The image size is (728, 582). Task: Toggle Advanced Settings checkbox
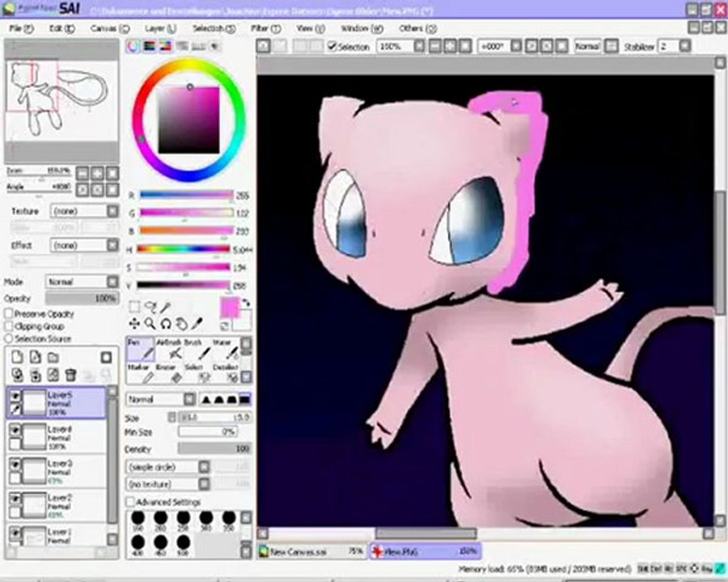130,502
